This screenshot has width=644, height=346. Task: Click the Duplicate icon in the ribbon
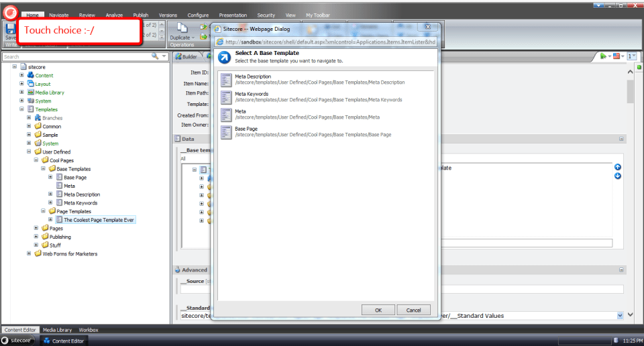tap(182, 28)
